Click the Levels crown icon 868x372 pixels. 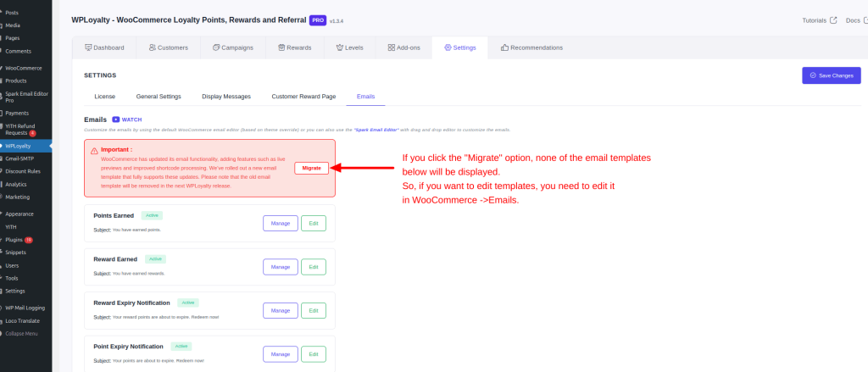(340, 47)
